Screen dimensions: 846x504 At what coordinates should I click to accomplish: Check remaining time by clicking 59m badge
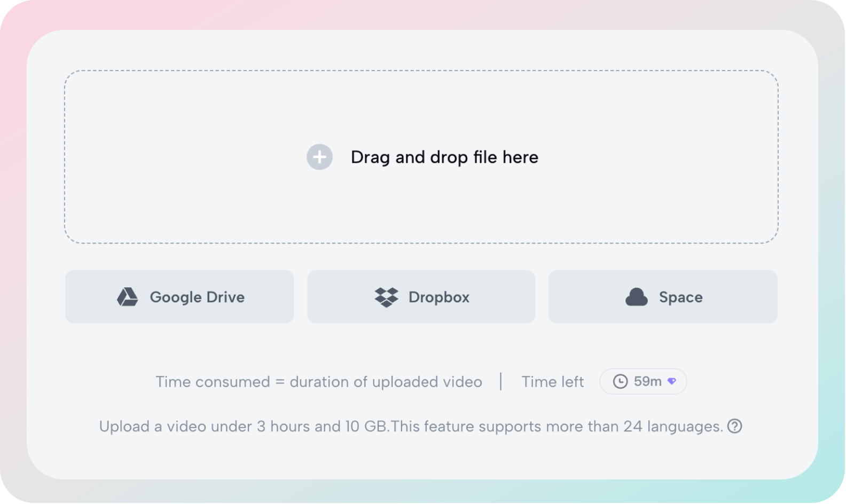pyautogui.click(x=643, y=381)
